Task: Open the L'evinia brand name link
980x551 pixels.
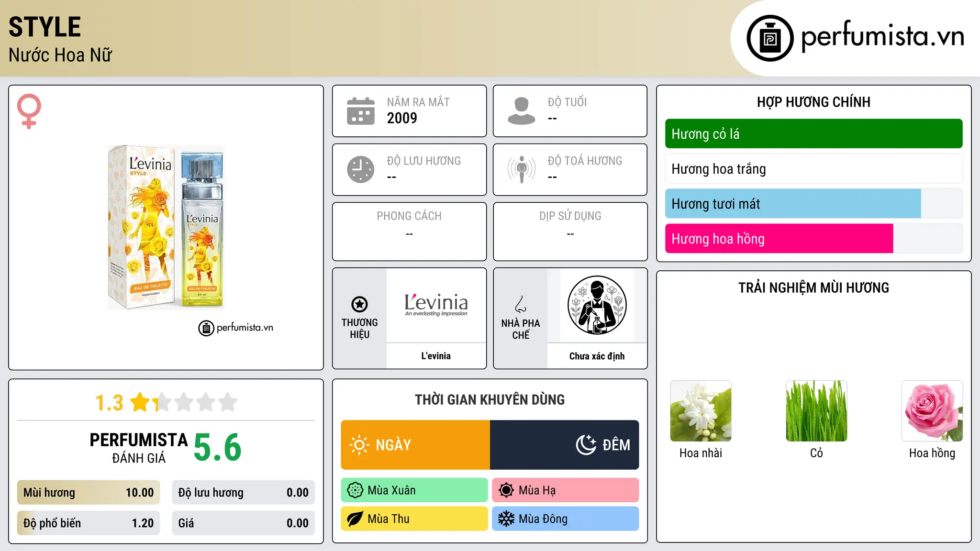Action: [436, 356]
